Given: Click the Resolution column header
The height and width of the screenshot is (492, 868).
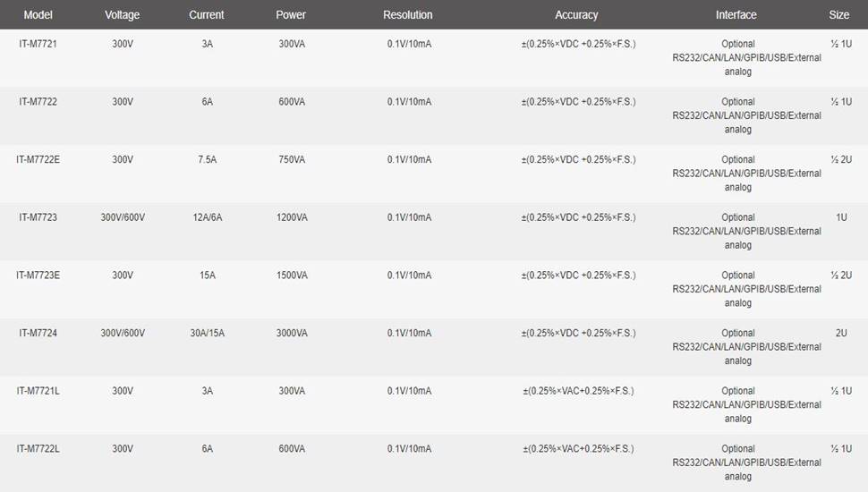Looking at the screenshot, I should click(408, 15).
